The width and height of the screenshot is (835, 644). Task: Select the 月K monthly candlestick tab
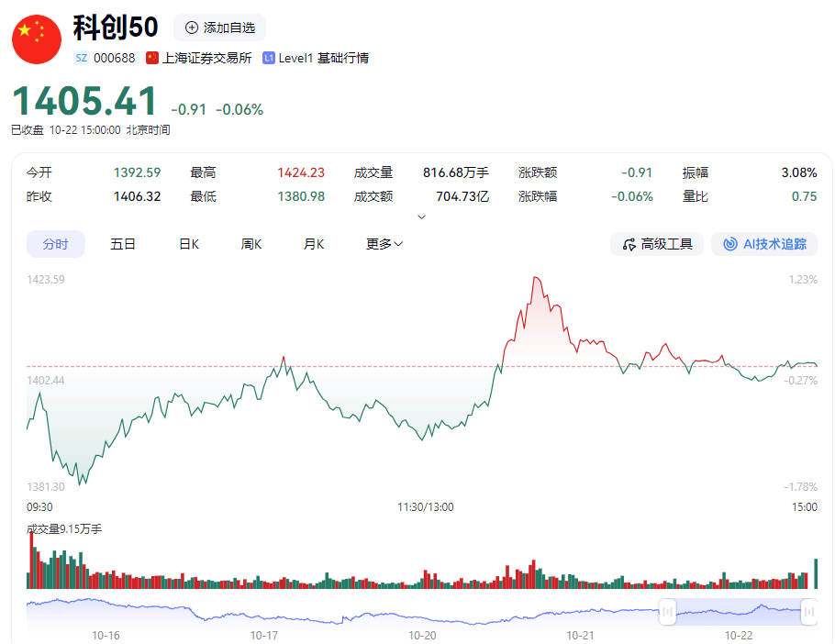(x=312, y=243)
